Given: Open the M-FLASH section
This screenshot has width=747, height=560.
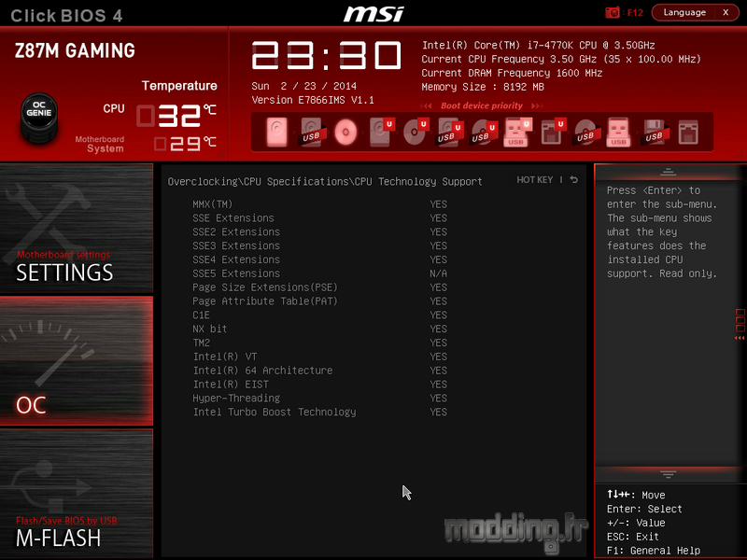Looking at the screenshot, I should click(x=77, y=494).
